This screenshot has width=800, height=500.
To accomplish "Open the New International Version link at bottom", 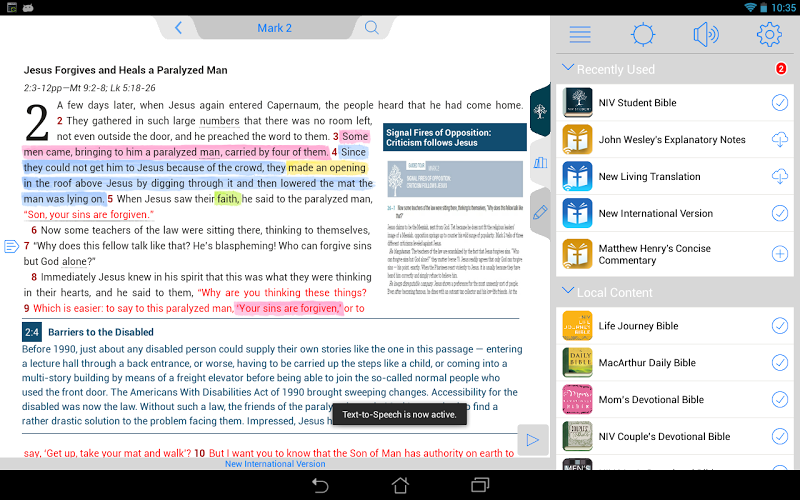I will coord(275,464).
